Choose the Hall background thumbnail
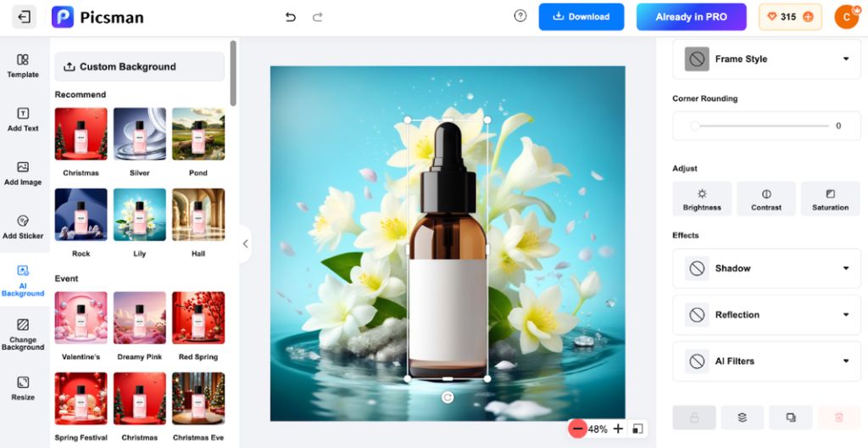Viewport: 868px width, 448px height. click(198, 215)
